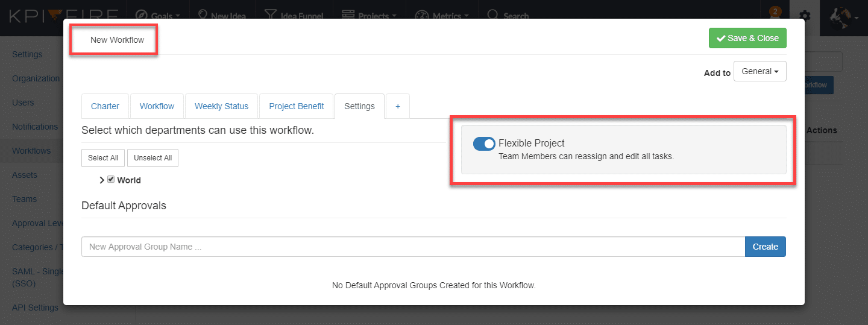The height and width of the screenshot is (325, 868).
Task: Click the Unselect All button
Action: (x=153, y=158)
